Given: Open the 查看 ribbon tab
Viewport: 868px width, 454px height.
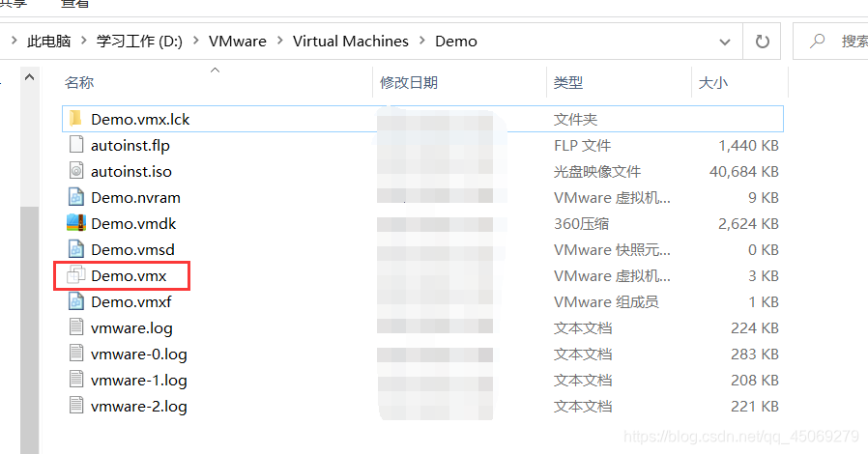Looking at the screenshot, I should (x=74, y=4).
